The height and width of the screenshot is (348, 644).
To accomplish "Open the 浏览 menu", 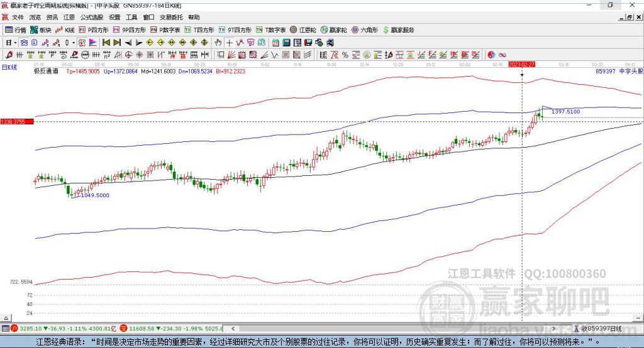I will click(x=35, y=17).
